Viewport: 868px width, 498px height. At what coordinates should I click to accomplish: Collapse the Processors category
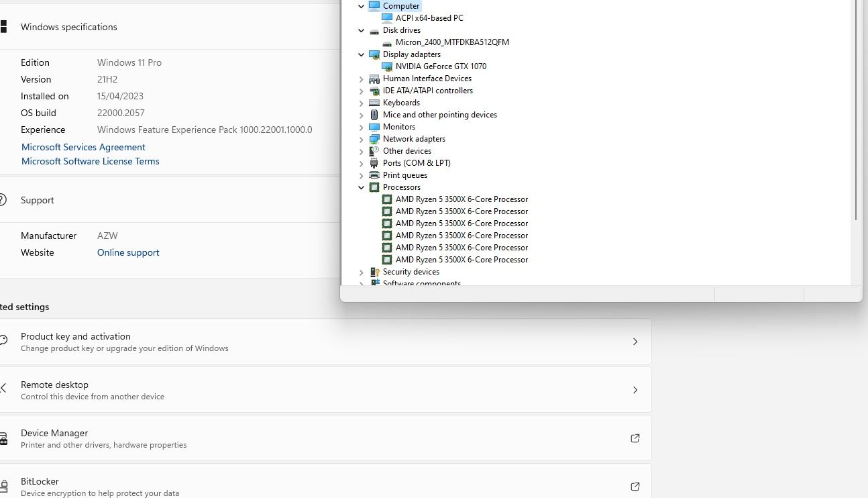pos(361,187)
